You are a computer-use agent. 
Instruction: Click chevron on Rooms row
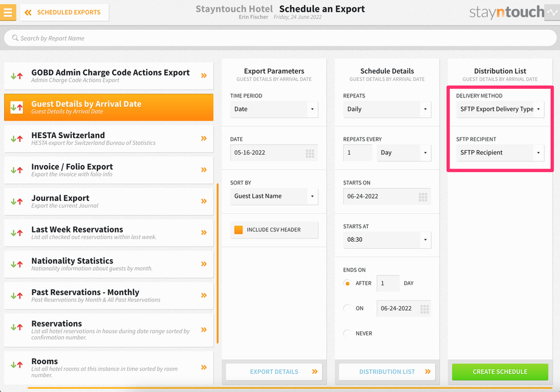204,368
